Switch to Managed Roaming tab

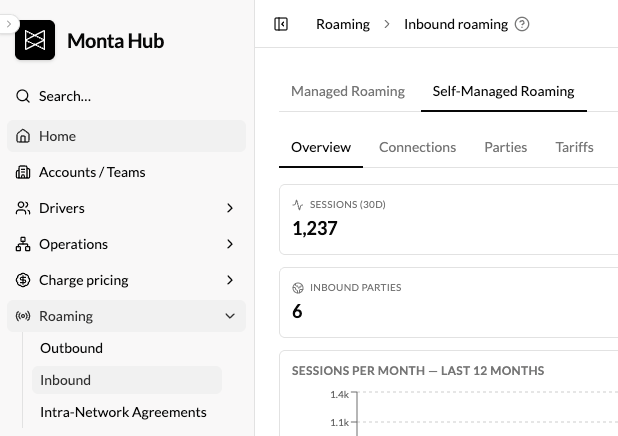point(348,91)
